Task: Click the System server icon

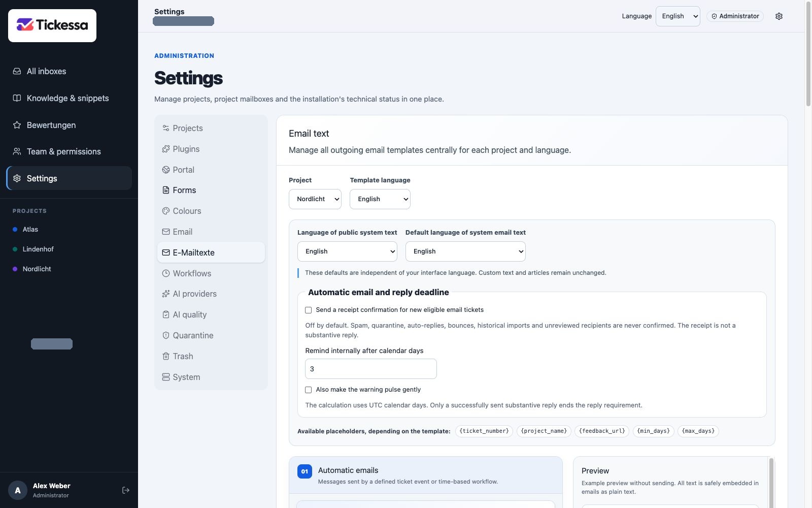Action: [166, 377]
